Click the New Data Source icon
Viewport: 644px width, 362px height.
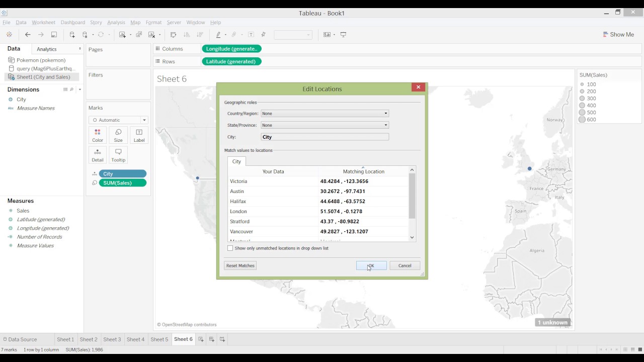coord(72,35)
